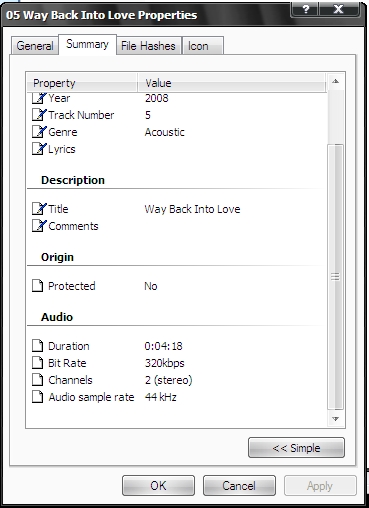369x508 pixels.
Task: Click the edit icon beside Title
Action: (39, 209)
